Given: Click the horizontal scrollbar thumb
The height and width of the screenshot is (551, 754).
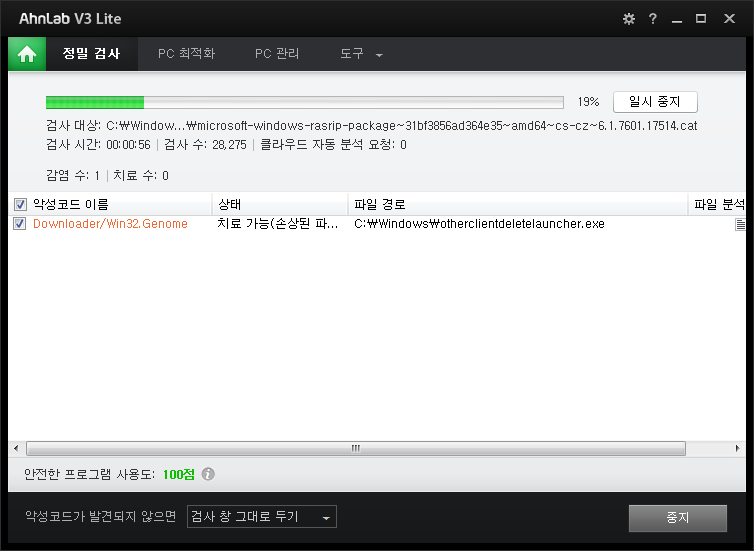Looking at the screenshot, I should coord(355,449).
